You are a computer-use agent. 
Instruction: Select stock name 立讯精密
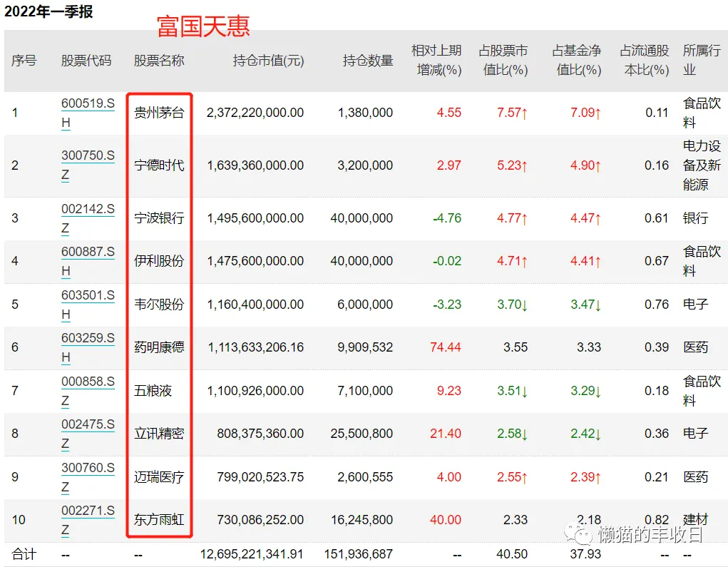pos(159,434)
